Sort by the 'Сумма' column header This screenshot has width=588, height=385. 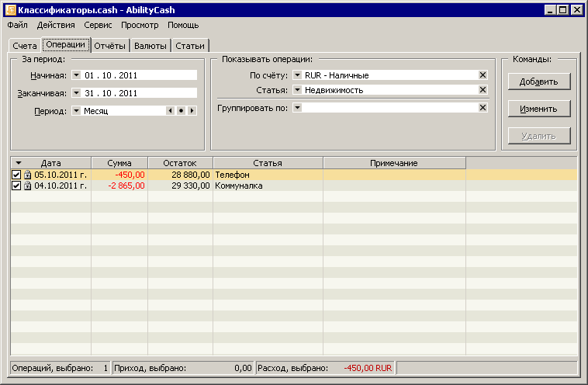click(x=119, y=163)
